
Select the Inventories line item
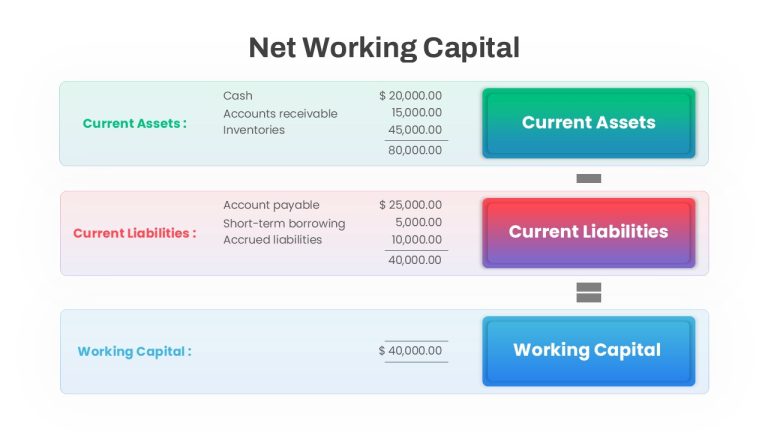(x=254, y=130)
